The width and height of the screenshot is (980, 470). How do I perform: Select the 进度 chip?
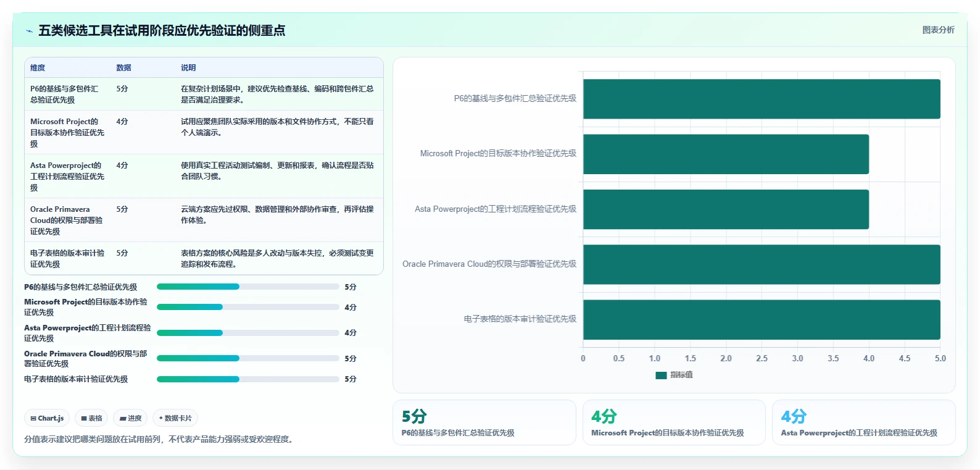tap(130, 418)
